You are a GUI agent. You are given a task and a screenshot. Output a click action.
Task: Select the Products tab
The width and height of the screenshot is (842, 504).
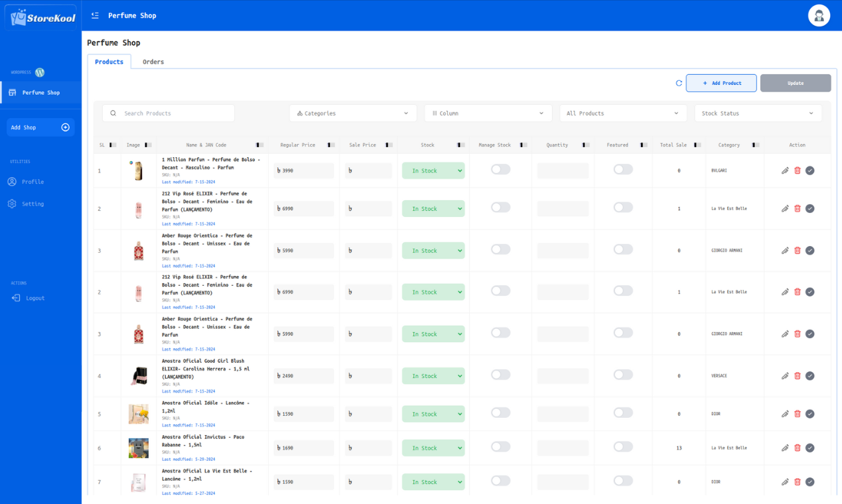[x=109, y=62]
